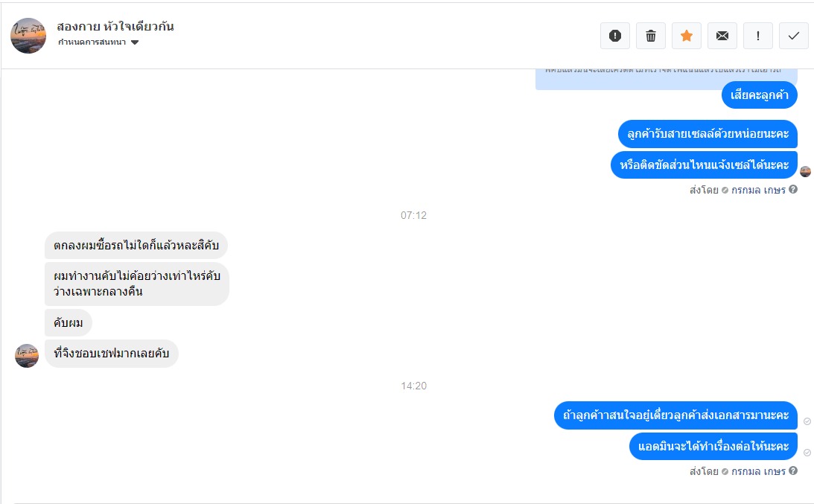Expand the กำหนดการสนทนา dropdown arrow

pyautogui.click(x=135, y=42)
